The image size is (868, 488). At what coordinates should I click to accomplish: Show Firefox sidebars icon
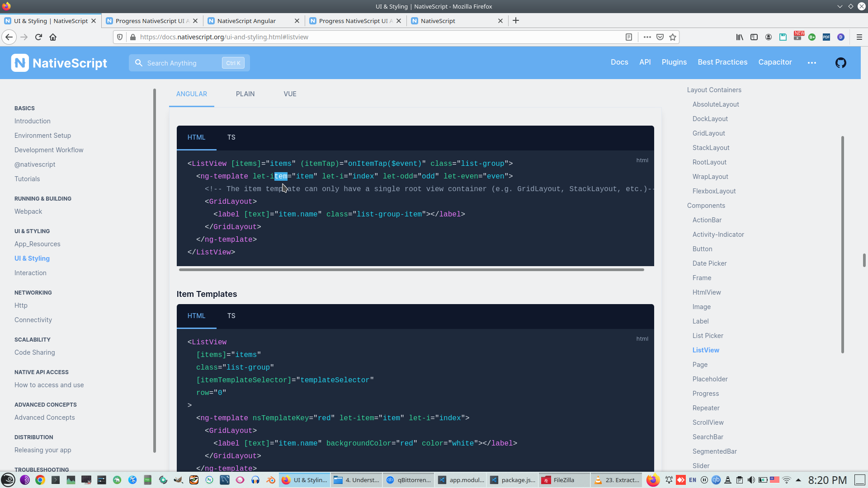coord(754,37)
